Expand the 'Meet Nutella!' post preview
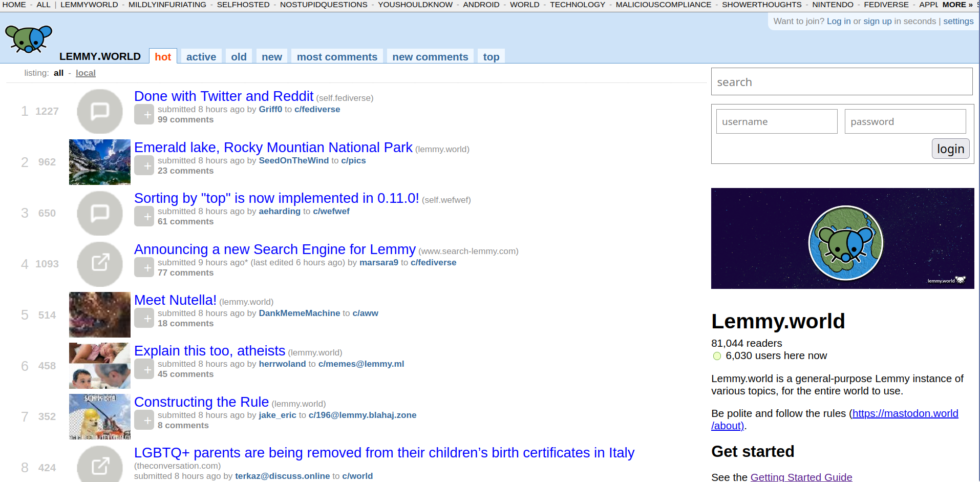 click(144, 318)
